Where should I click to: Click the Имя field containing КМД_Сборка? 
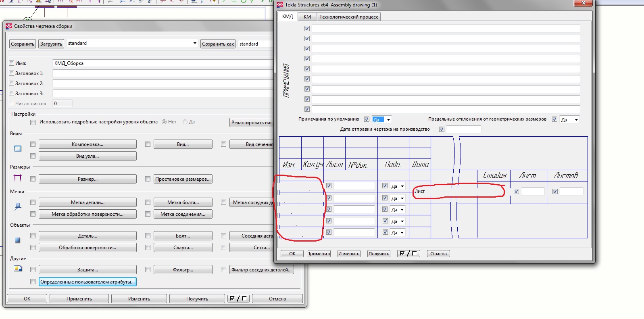(163, 63)
